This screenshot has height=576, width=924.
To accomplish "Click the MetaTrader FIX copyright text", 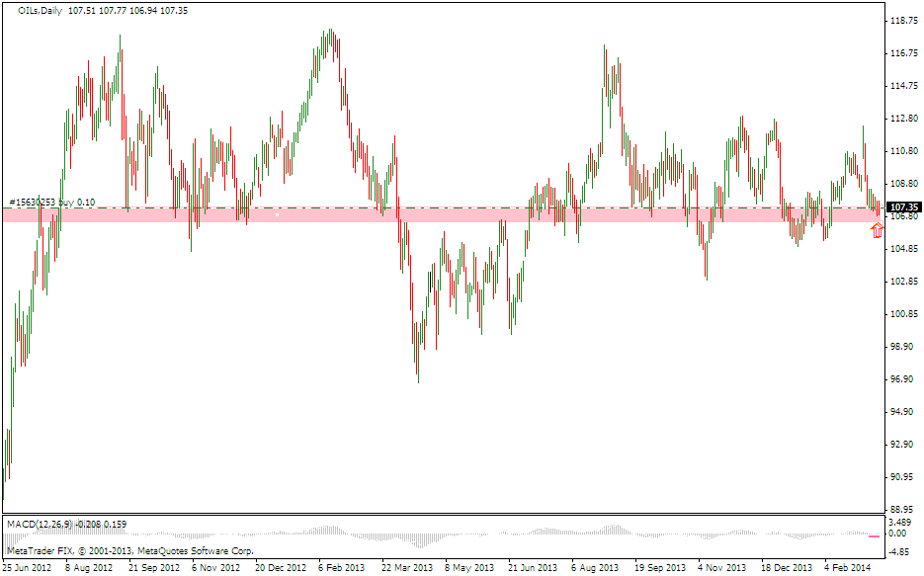I will tap(130, 550).
